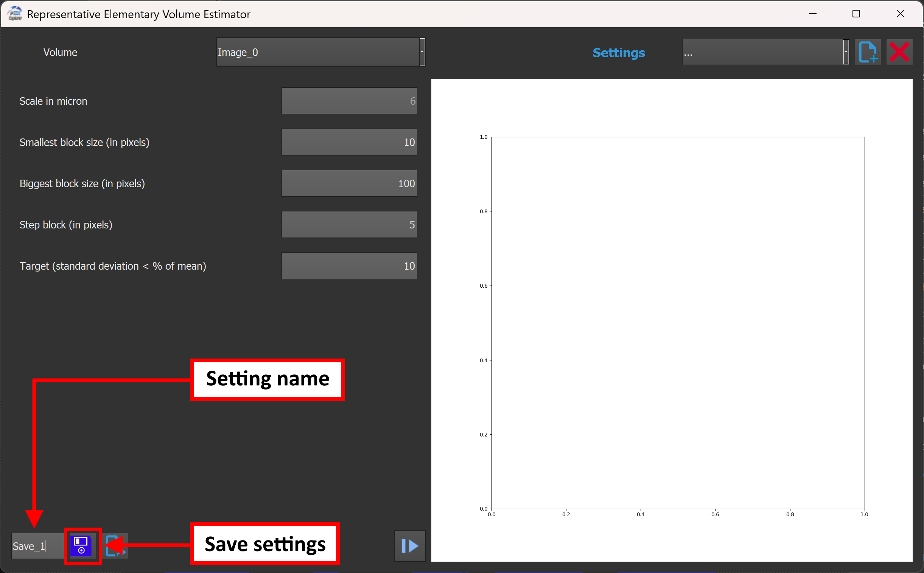924x573 pixels.
Task: Expand the Image_0 combo box arrow
Action: click(x=422, y=52)
